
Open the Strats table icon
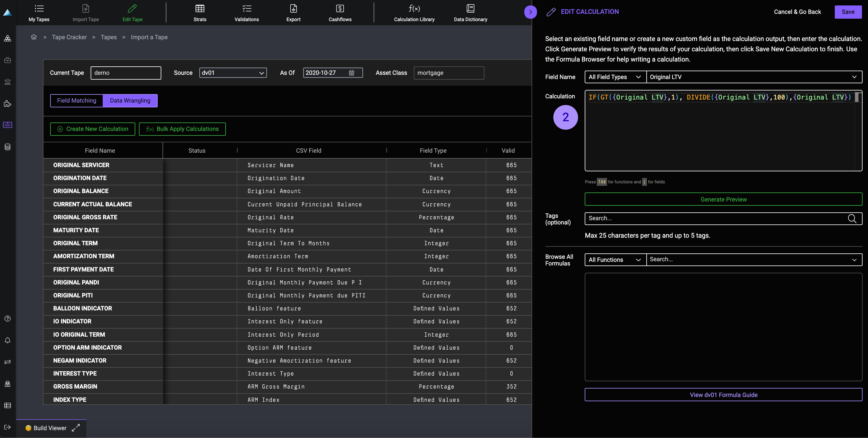click(200, 9)
